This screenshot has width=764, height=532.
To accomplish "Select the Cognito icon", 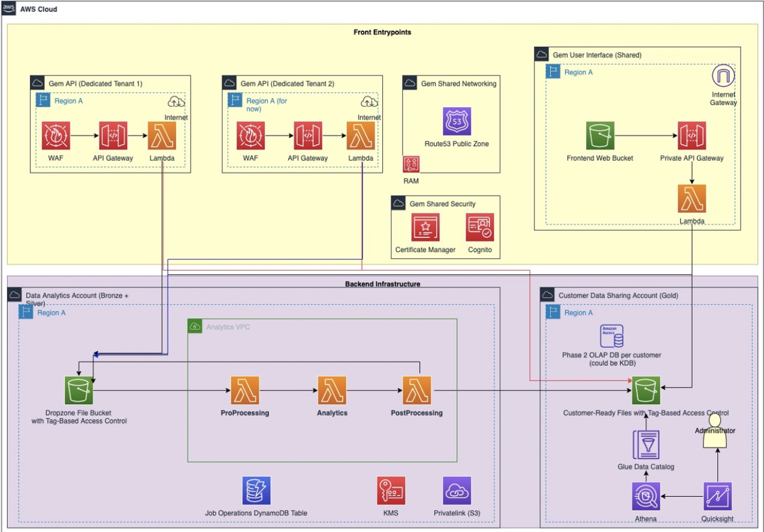I will coord(480,228).
